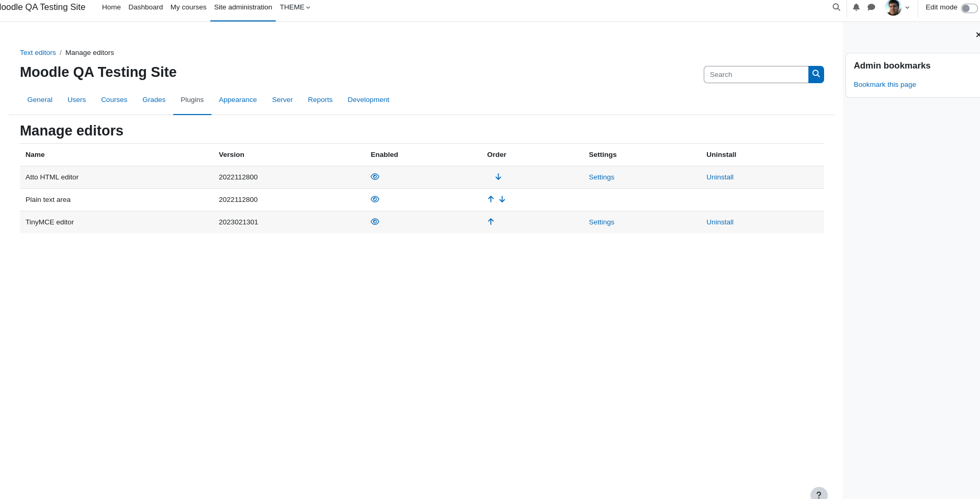This screenshot has height=499, width=980.
Task: Switch to the Users tab
Action: pos(76,100)
